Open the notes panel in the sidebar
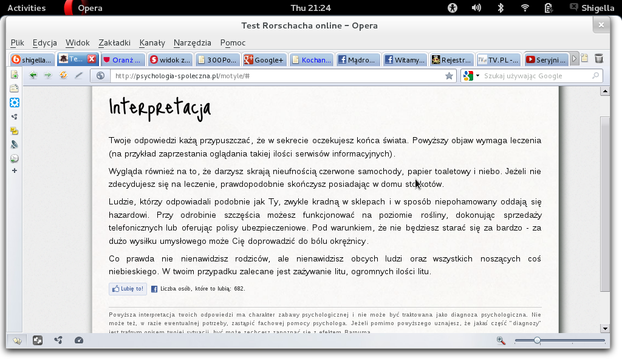 pos(15,130)
